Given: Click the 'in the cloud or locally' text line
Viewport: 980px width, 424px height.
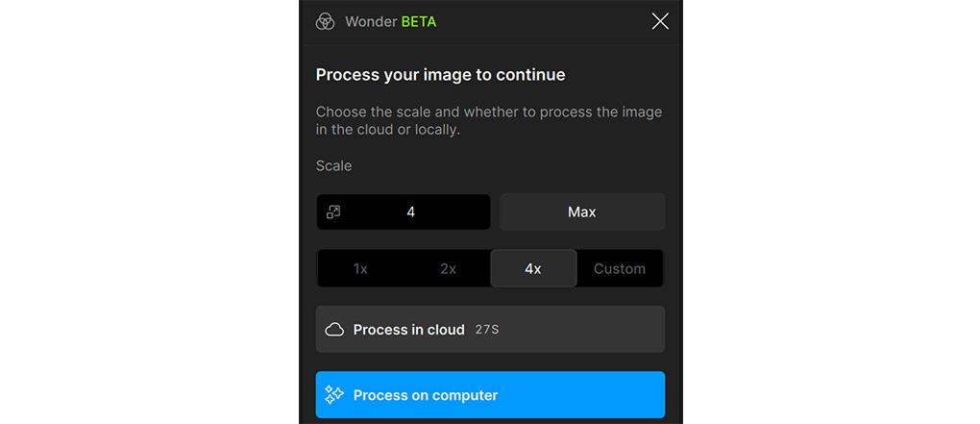Looking at the screenshot, I should pyautogui.click(x=388, y=130).
